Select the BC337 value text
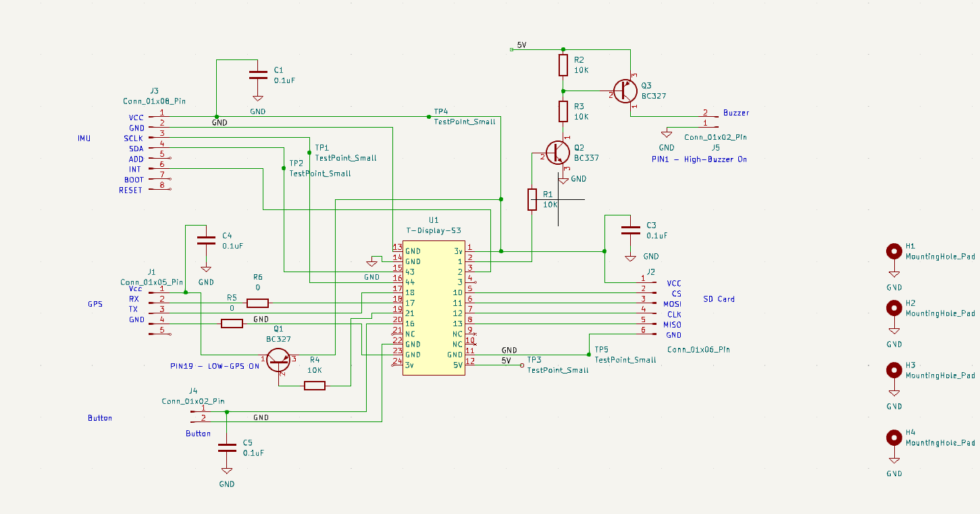This screenshot has width=980, height=514. pos(586,158)
